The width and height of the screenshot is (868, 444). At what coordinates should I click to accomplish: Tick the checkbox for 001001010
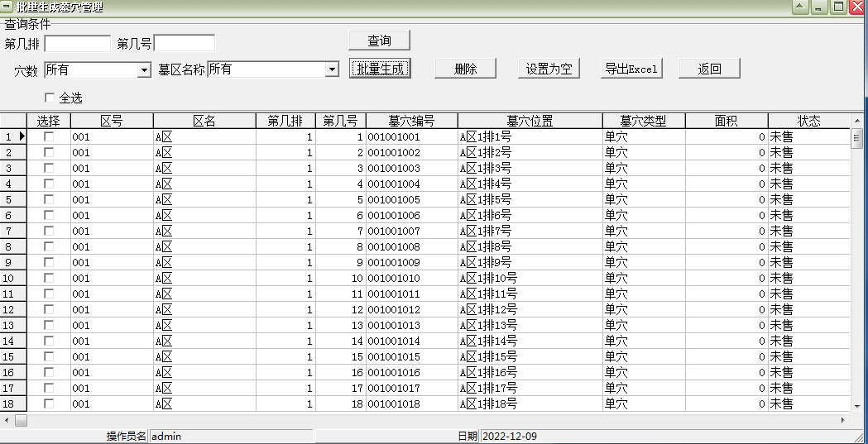pos(50,278)
